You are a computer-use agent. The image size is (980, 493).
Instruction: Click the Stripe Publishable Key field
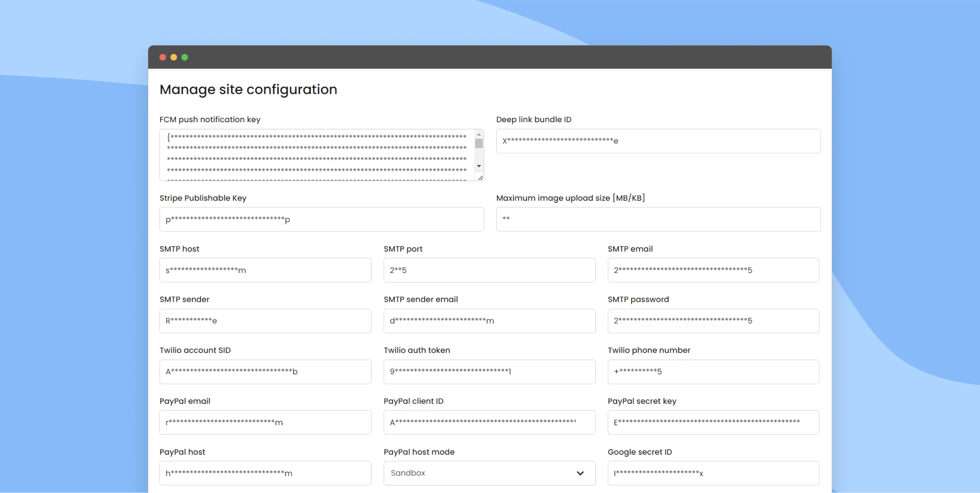click(321, 219)
